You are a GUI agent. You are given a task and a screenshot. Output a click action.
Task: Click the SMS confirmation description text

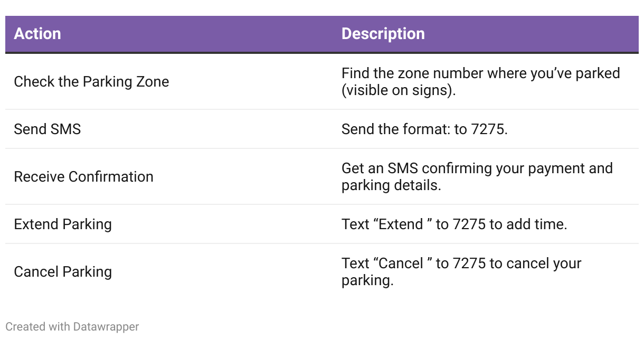click(x=477, y=176)
